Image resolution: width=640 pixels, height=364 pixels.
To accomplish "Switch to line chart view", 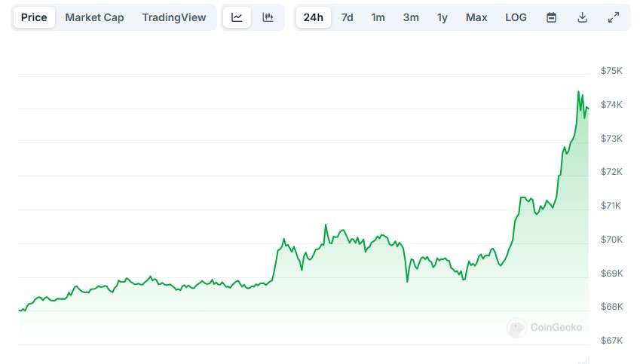I will point(237,17).
